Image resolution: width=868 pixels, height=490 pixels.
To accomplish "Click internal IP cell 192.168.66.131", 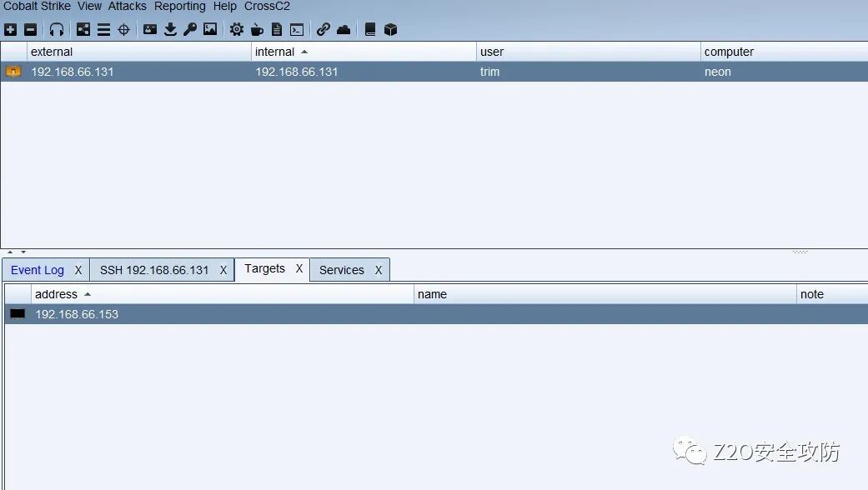I will tap(296, 72).
